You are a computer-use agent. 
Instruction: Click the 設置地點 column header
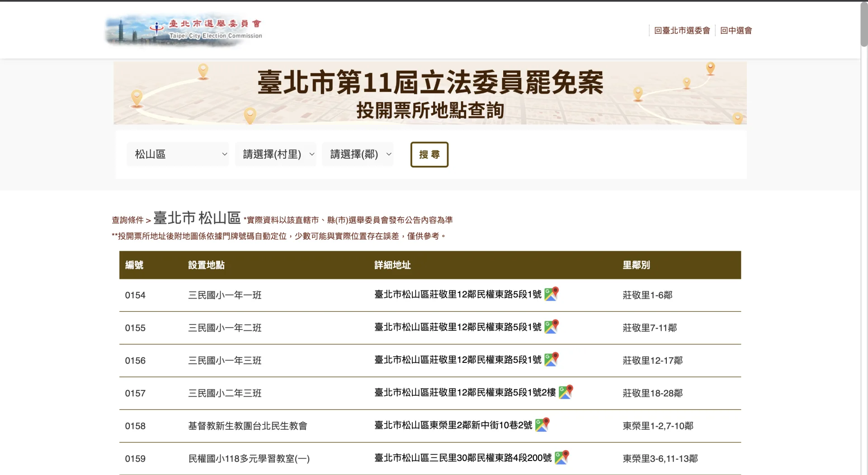point(206,265)
